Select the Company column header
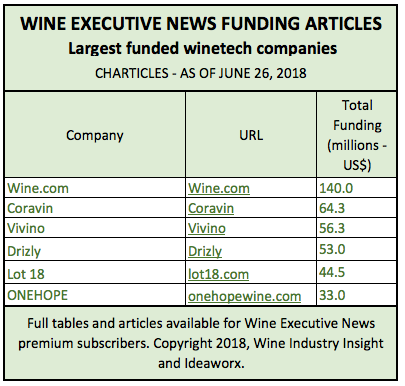Viewport: 405px width, 386px height. pos(95,135)
